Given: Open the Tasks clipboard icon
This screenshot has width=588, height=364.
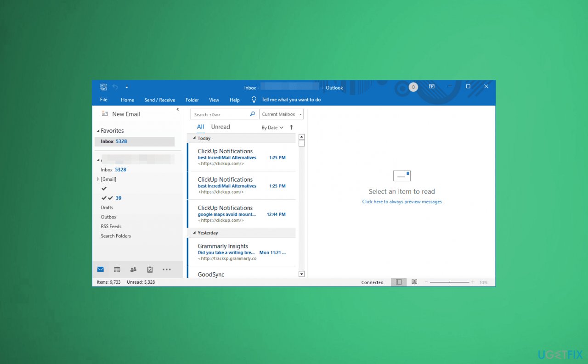Looking at the screenshot, I should tap(150, 269).
